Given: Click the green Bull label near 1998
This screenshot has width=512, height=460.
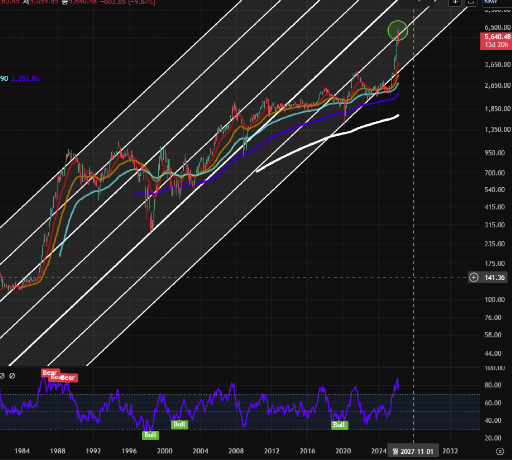Looking at the screenshot, I should [150, 435].
